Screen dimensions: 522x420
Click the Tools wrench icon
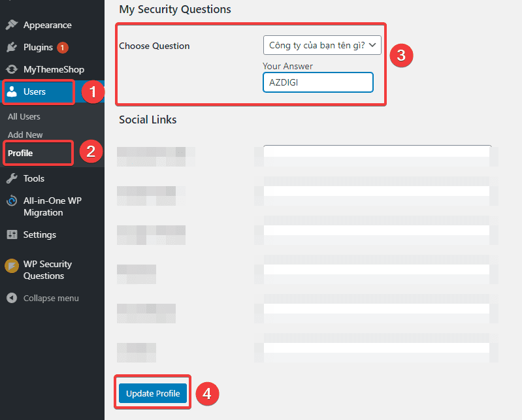tap(12, 178)
